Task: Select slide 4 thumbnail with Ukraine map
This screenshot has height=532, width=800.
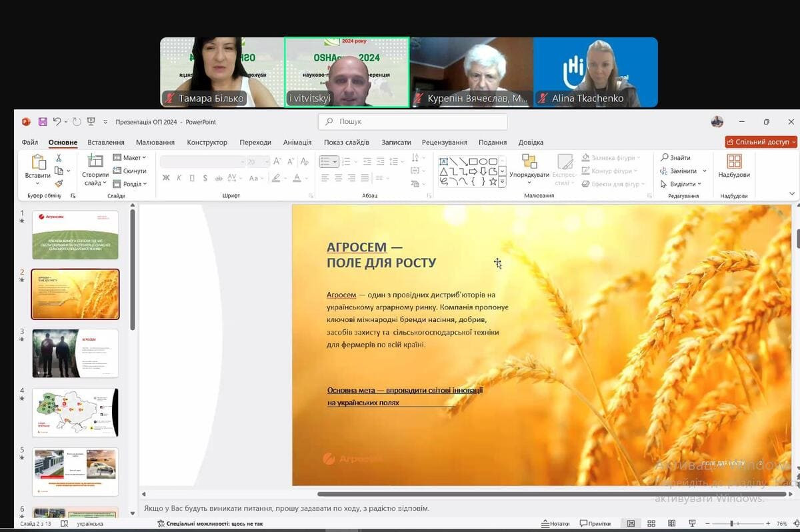Action: (75, 413)
